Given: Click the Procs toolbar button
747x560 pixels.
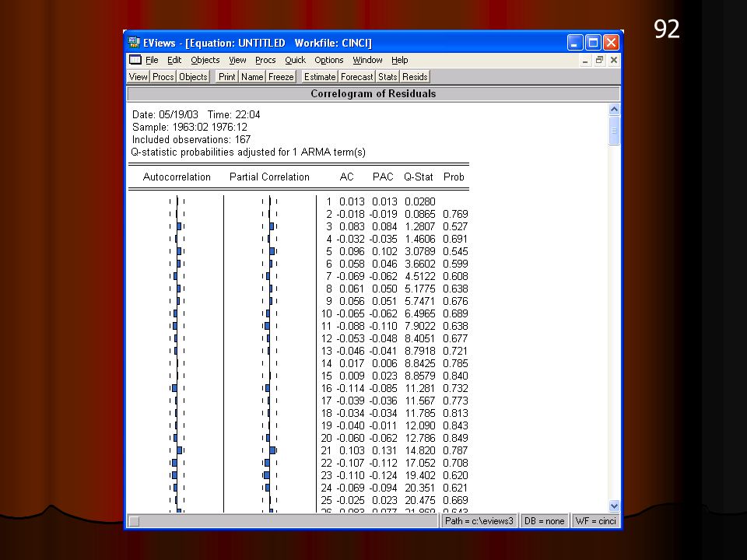Looking at the screenshot, I should pyautogui.click(x=163, y=77).
